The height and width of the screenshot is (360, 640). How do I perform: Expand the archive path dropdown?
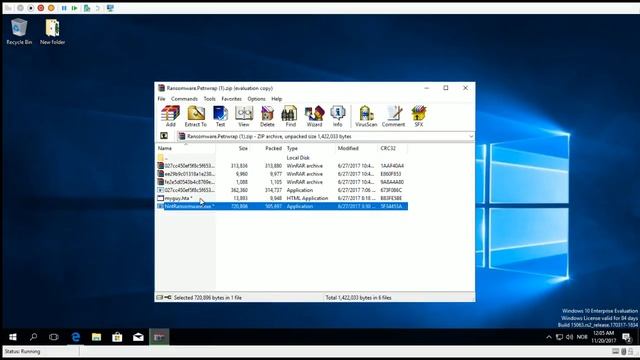pos(471,136)
